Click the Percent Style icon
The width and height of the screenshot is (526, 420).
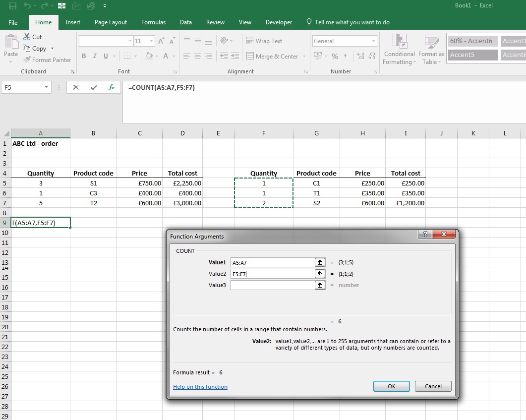pos(335,56)
